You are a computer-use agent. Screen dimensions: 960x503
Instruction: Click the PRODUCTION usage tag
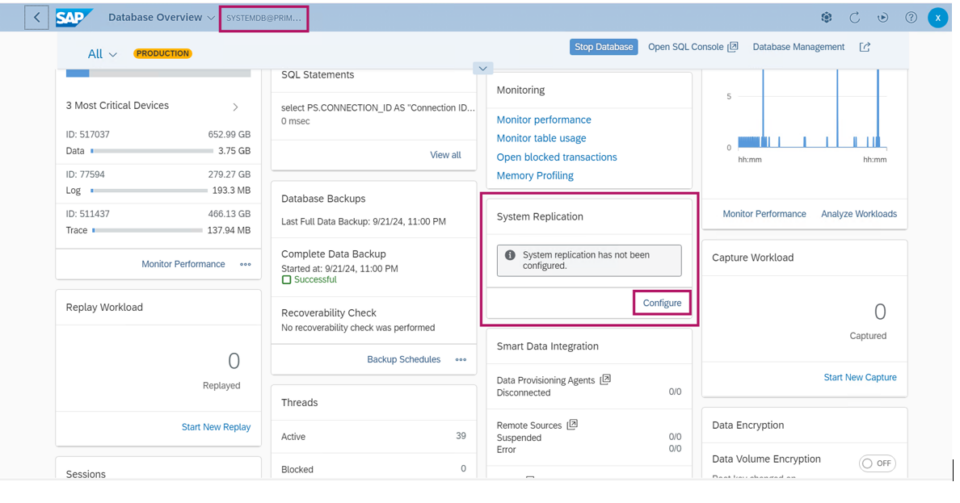[x=162, y=53]
